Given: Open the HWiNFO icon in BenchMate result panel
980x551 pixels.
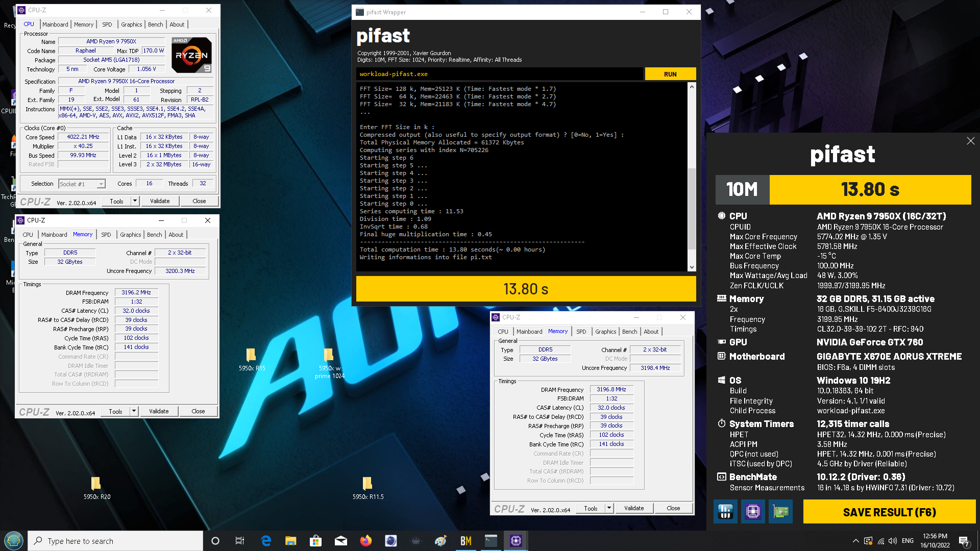Looking at the screenshot, I should [725, 511].
